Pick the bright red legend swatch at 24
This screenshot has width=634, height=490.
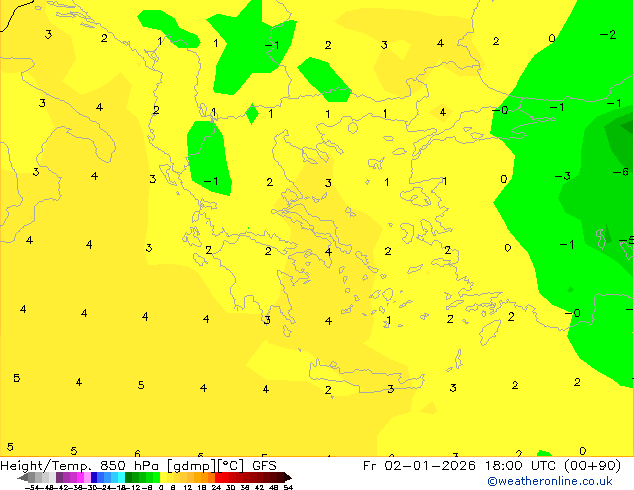pos(218,477)
